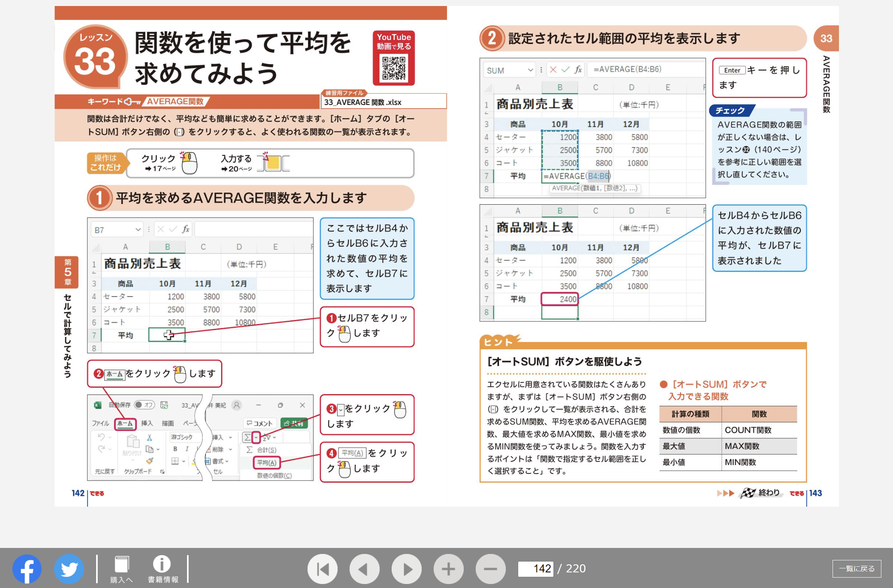Screen dimensions: 893x588
Task: Share the page on Facebook
Action: coord(27,568)
